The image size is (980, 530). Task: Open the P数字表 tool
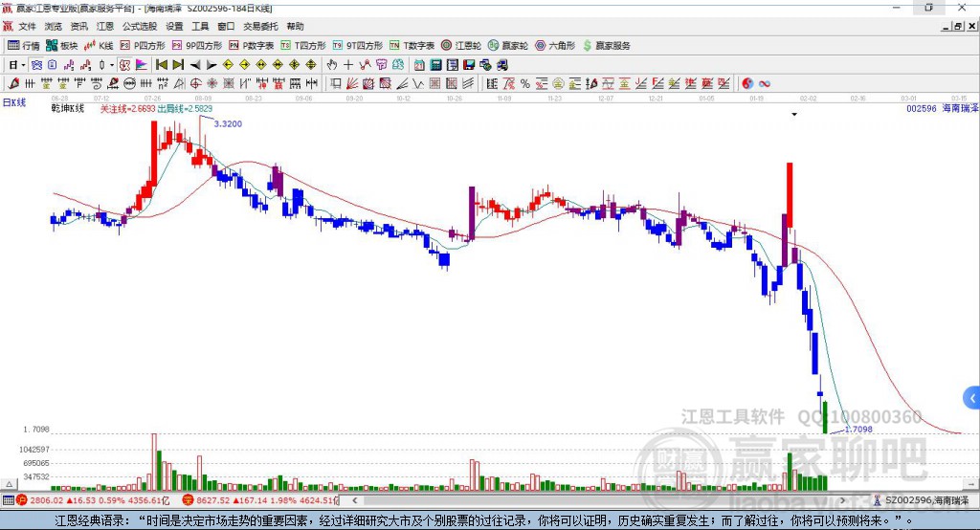pyautogui.click(x=252, y=46)
